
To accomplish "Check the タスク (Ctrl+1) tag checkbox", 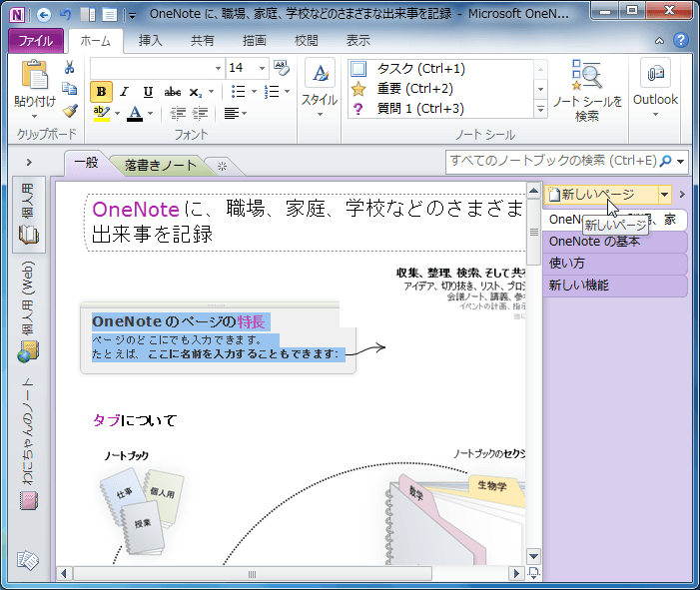I will coord(359,69).
